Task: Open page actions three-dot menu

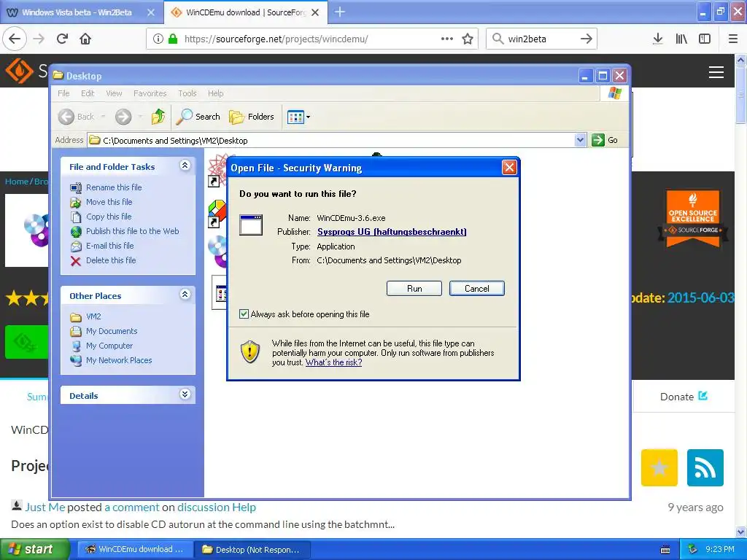Action: (x=447, y=39)
